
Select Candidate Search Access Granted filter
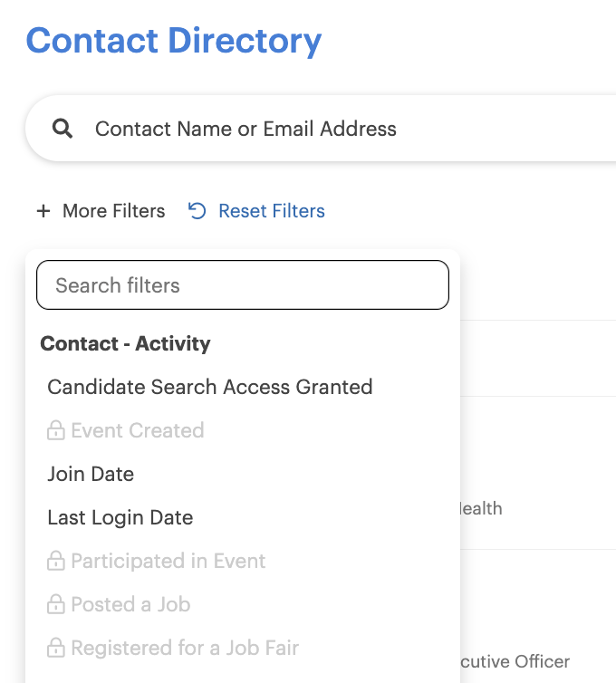coord(210,387)
